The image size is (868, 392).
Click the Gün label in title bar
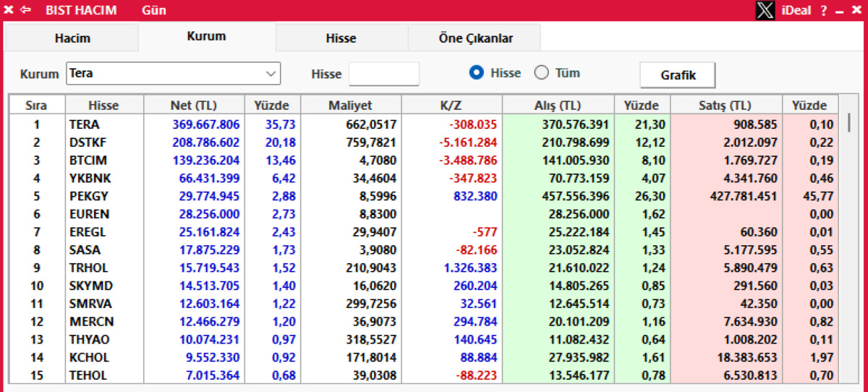153,10
